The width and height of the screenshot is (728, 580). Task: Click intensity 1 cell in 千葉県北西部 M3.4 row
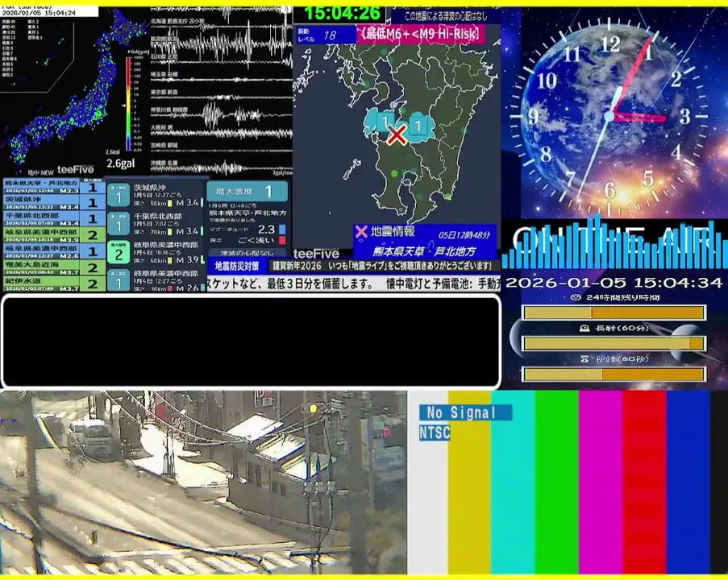tap(93, 219)
